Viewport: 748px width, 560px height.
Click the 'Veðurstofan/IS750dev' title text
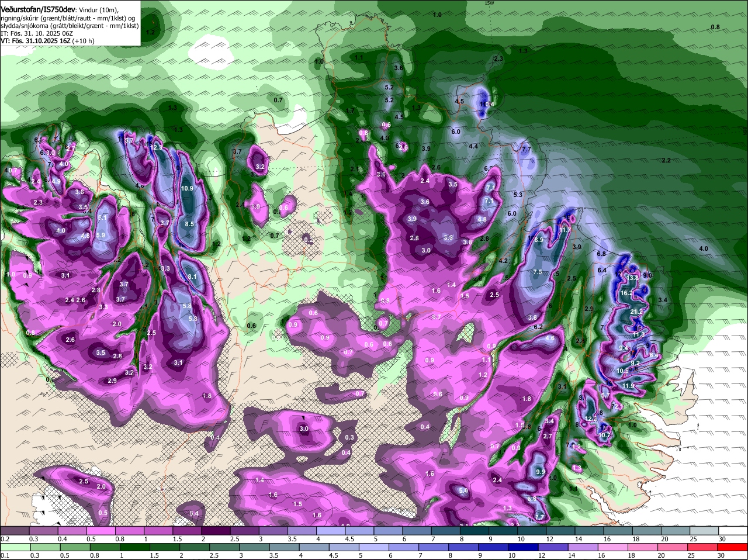point(38,10)
